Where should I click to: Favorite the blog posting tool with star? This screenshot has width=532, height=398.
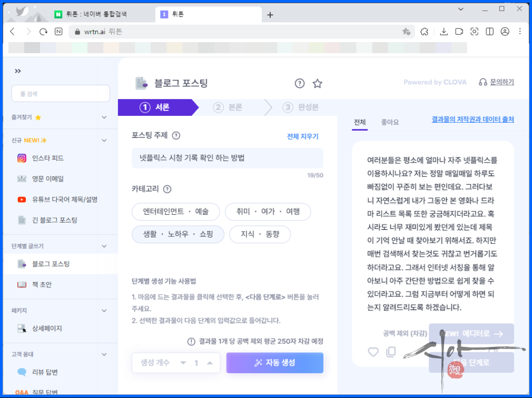[318, 83]
